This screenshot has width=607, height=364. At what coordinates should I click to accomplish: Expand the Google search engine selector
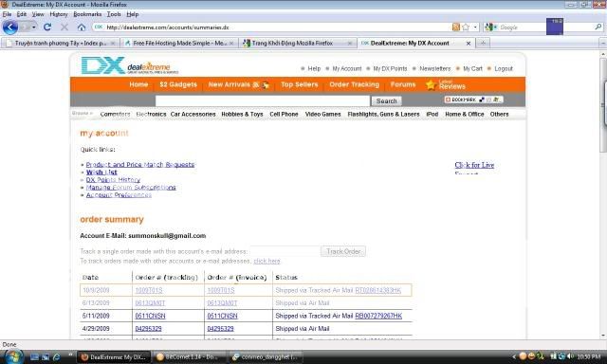pos(490,27)
